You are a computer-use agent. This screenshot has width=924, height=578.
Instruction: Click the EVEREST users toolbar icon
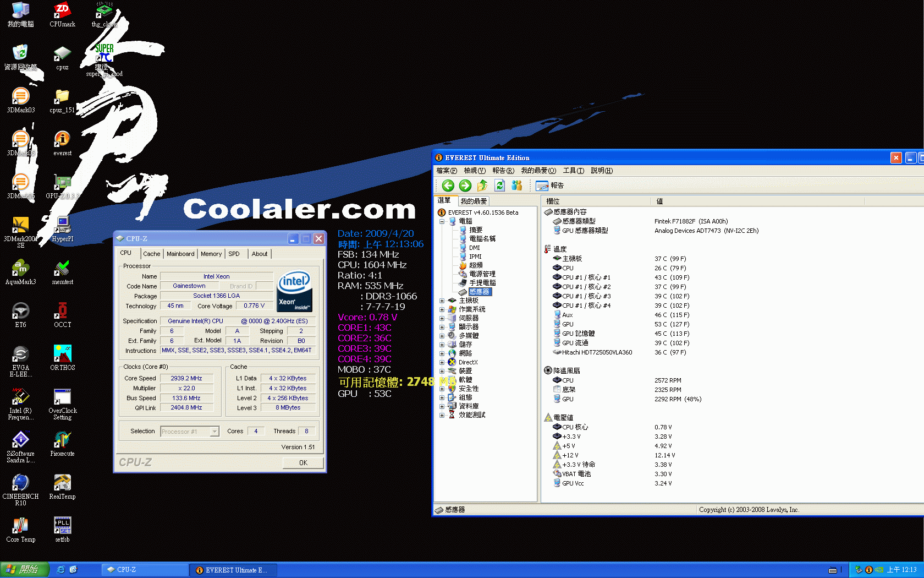tap(516, 186)
